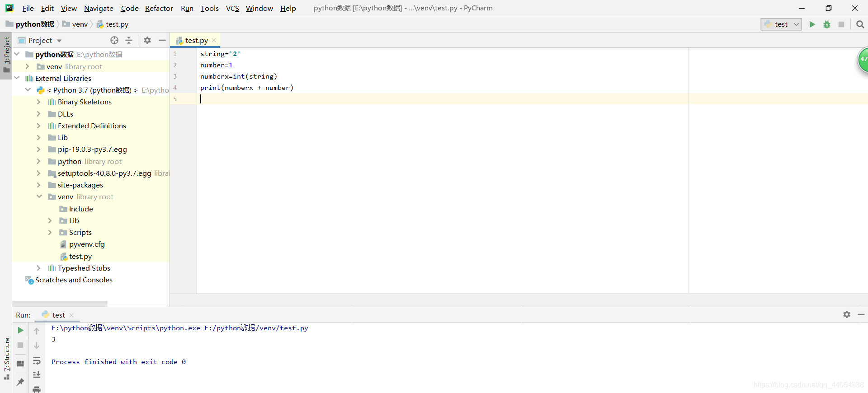
Task: Click the up-the-stack-trace arrow in Run panel
Action: (37, 331)
